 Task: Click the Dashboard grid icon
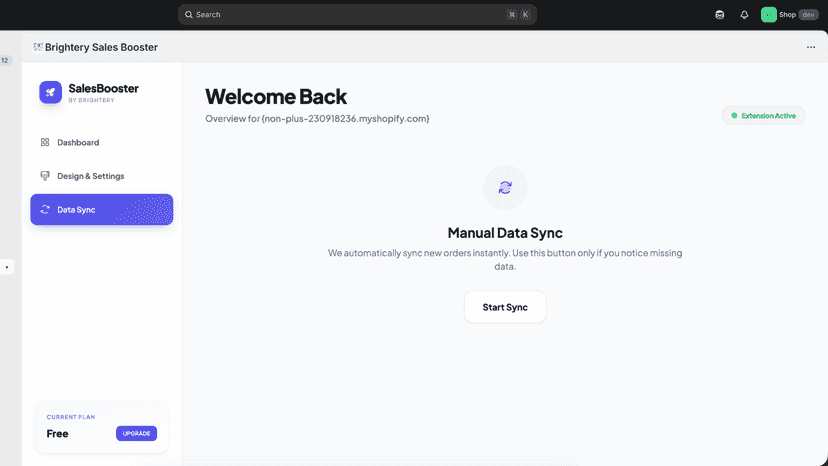click(45, 142)
